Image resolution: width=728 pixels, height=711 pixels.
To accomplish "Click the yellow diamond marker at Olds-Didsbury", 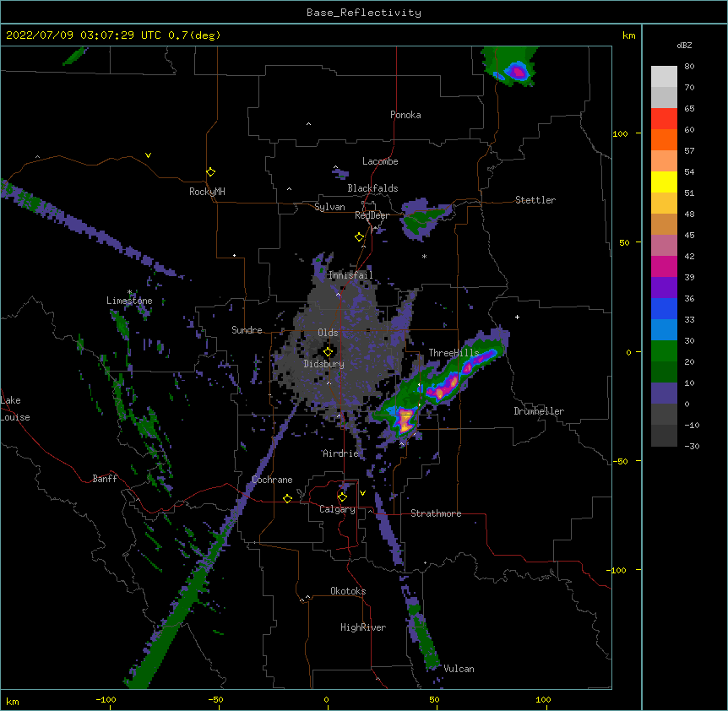I will pos(328,352).
